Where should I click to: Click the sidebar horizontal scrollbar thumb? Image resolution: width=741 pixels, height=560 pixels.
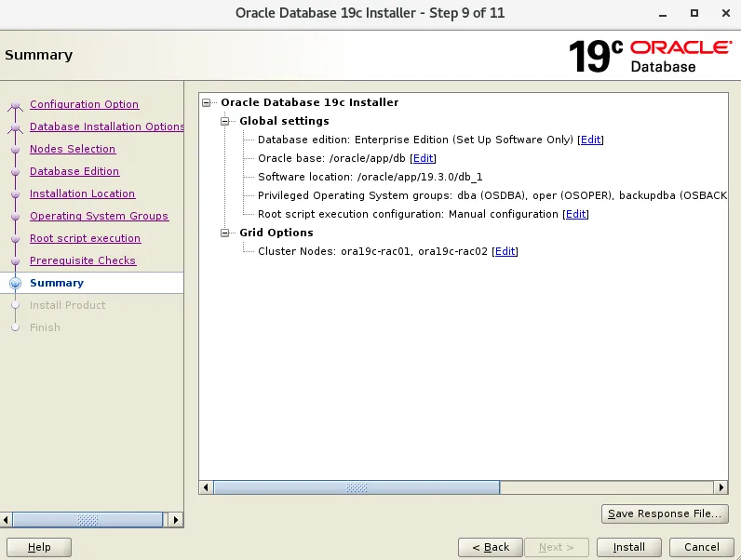[88, 520]
